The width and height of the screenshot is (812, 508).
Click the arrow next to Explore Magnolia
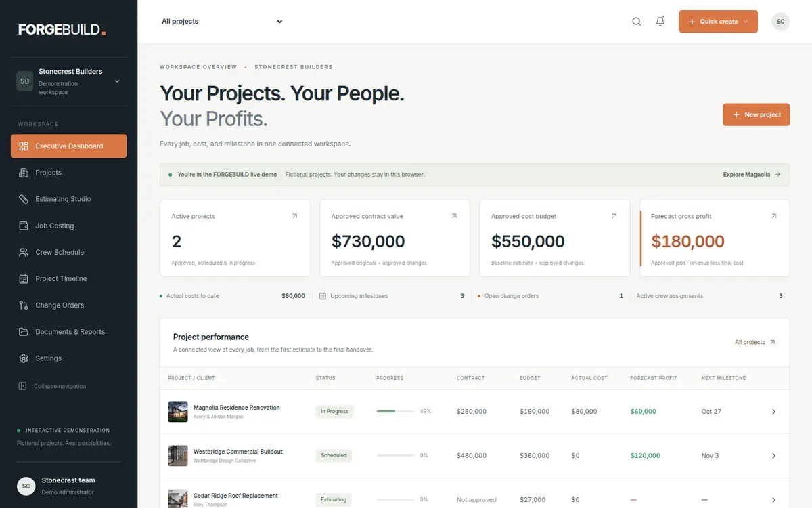point(777,175)
